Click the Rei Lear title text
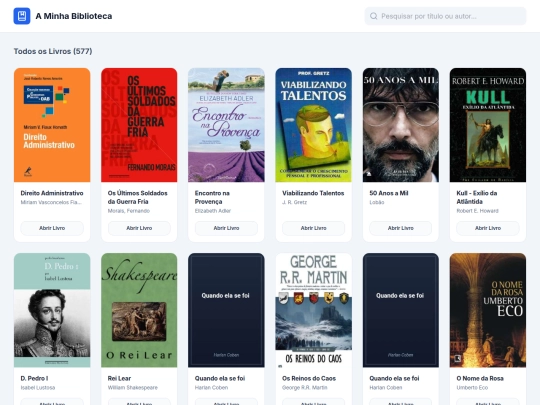The image size is (540, 405). [x=119, y=378]
